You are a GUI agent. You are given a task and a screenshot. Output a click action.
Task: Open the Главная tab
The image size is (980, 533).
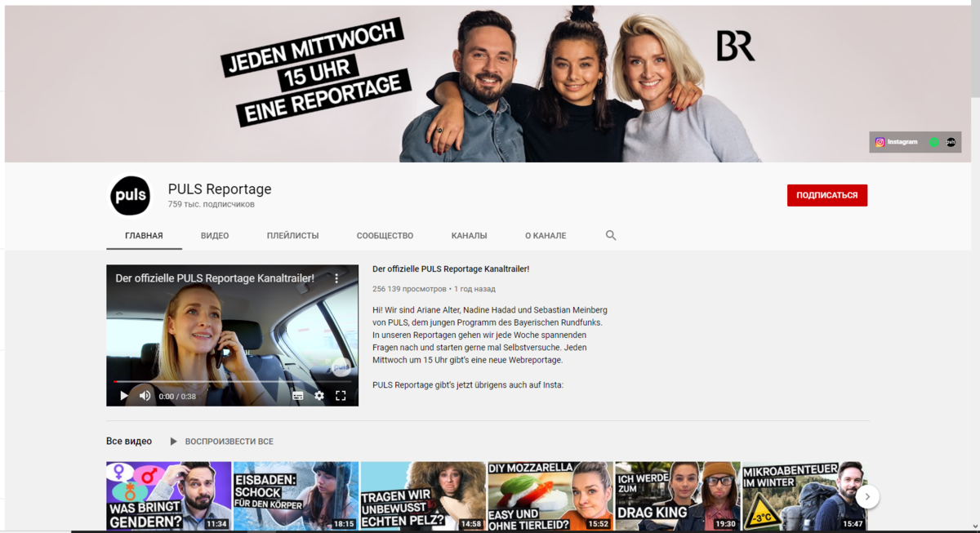144,235
